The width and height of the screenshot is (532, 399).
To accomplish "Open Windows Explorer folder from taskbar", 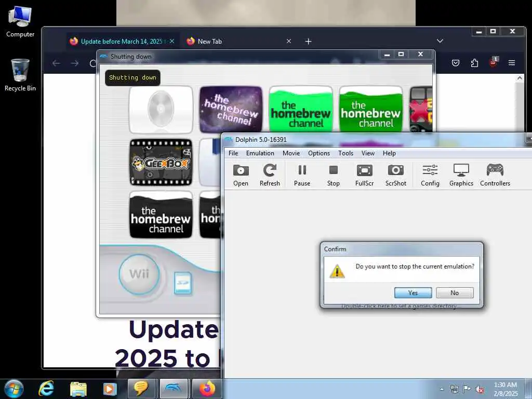I will [x=78, y=389].
